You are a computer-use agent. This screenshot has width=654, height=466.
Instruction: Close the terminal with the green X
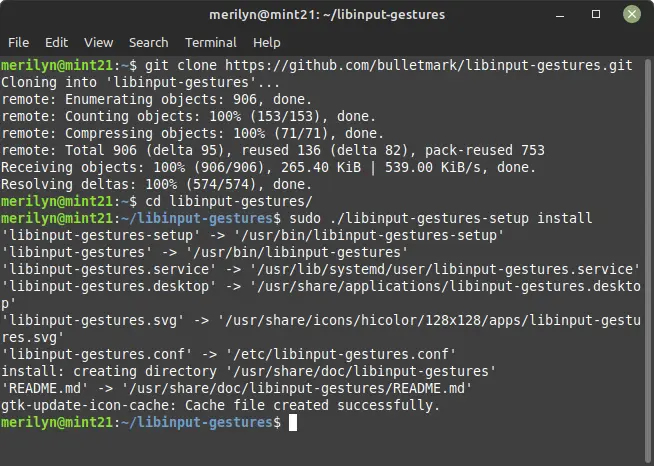[x=632, y=15]
